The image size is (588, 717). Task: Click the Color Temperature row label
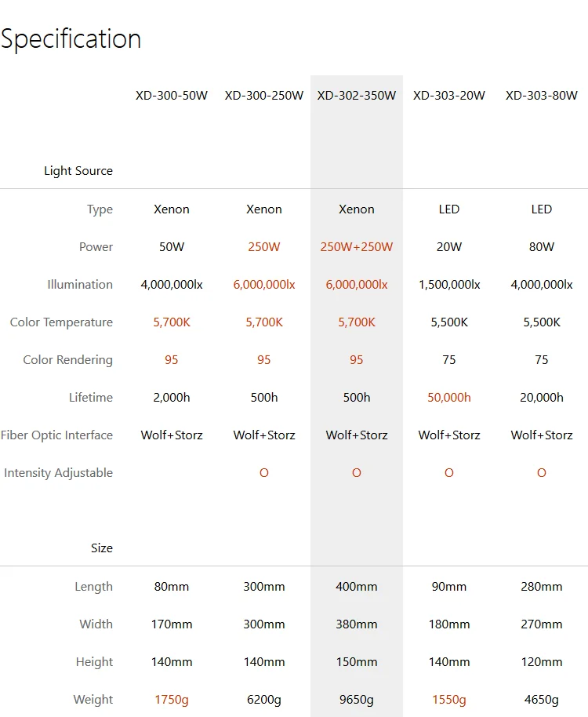point(61,322)
